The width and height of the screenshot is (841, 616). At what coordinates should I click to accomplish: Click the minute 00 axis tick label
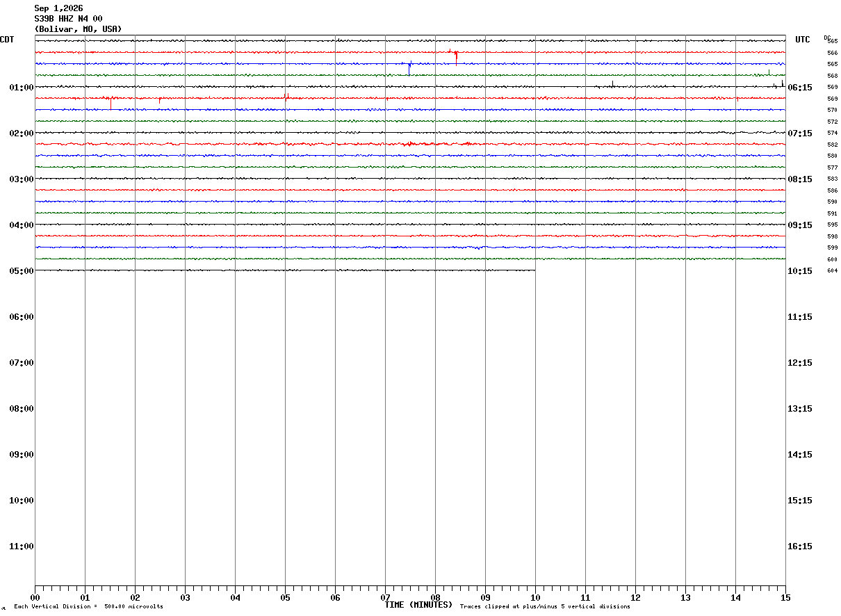35,598
